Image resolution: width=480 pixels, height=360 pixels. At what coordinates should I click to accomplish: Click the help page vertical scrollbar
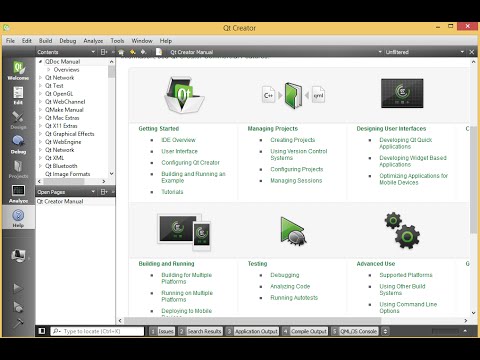pyautogui.click(x=473, y=180)
